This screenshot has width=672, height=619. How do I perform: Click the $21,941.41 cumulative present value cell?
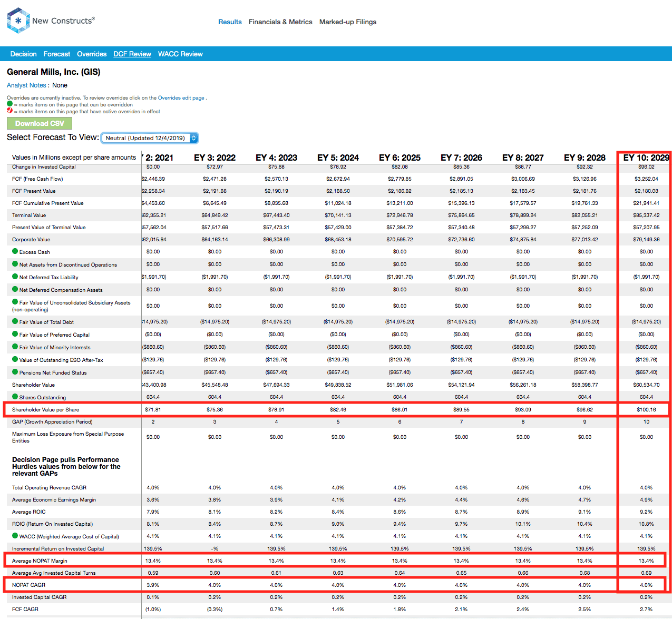[646, 203]
